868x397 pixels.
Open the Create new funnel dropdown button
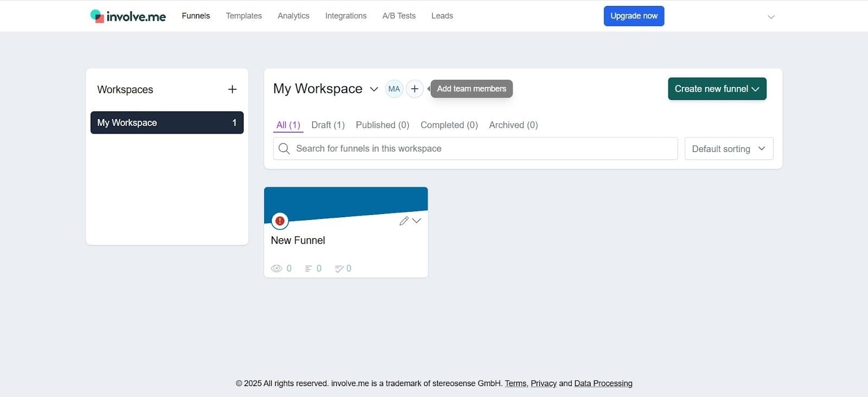pyautogui.click(x=717, y=89)
